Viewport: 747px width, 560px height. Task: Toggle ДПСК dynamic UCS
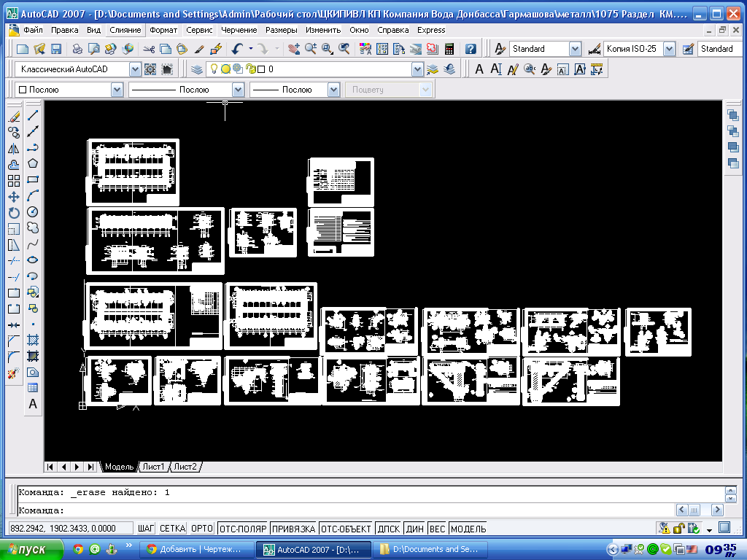pos(389,529)
